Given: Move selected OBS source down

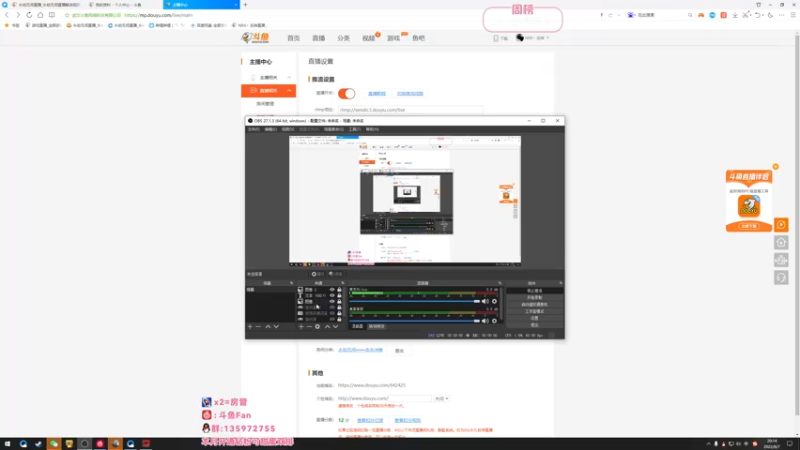Looking at the screenshot, I should pyautogui.click(x=335, y=327).
